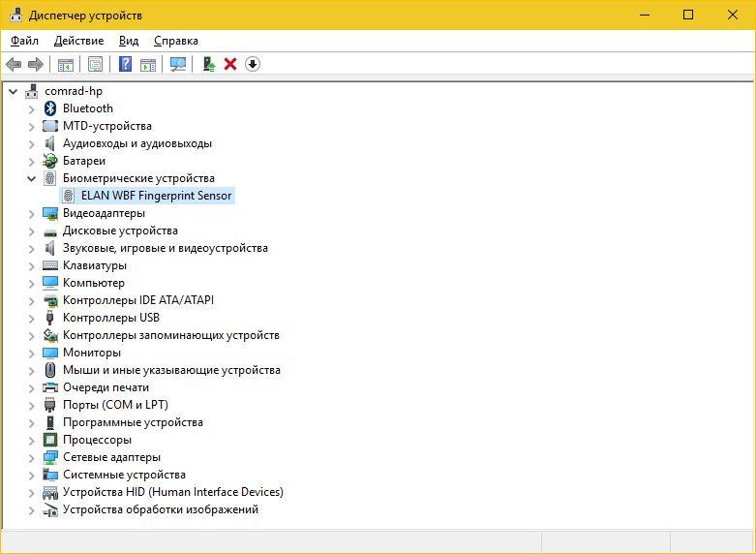Click the Update driver green-arrow icon
The image size is (756, 554).
[x=209, y=64]
